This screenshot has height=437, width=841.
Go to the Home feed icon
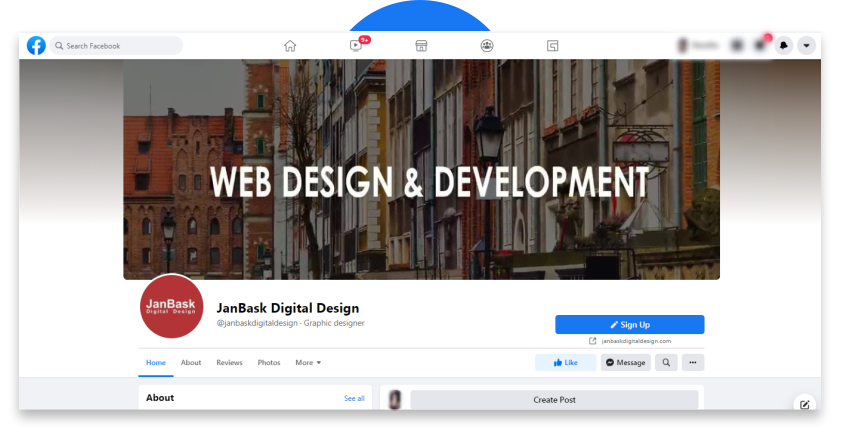[290, 46]
